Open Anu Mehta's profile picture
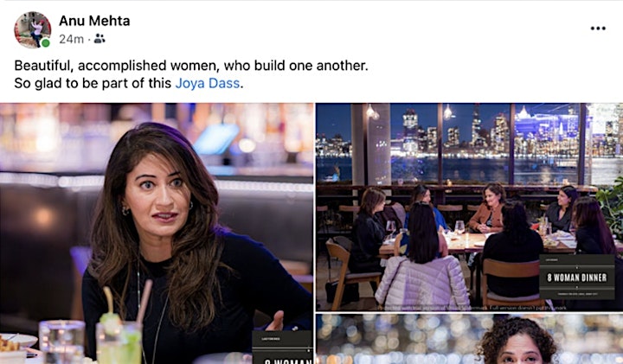This screenshot has height=364, width=623. [x=33, y=29]
